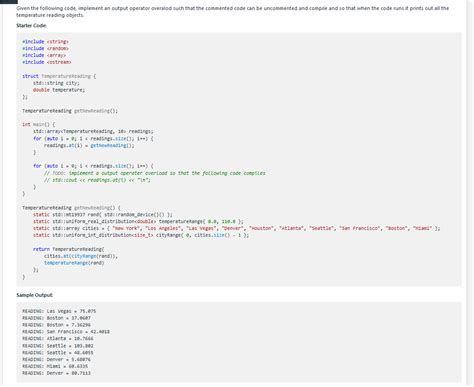
Task: Click the 'int main()' line
Action: (x=39, y=124)
